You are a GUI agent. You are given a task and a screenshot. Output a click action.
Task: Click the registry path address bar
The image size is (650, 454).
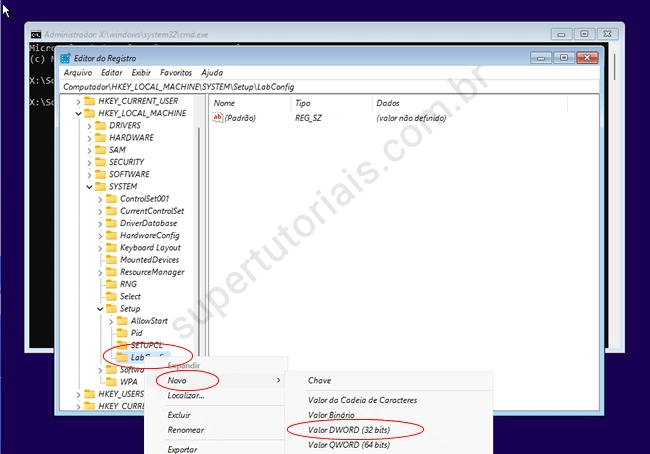330,87
